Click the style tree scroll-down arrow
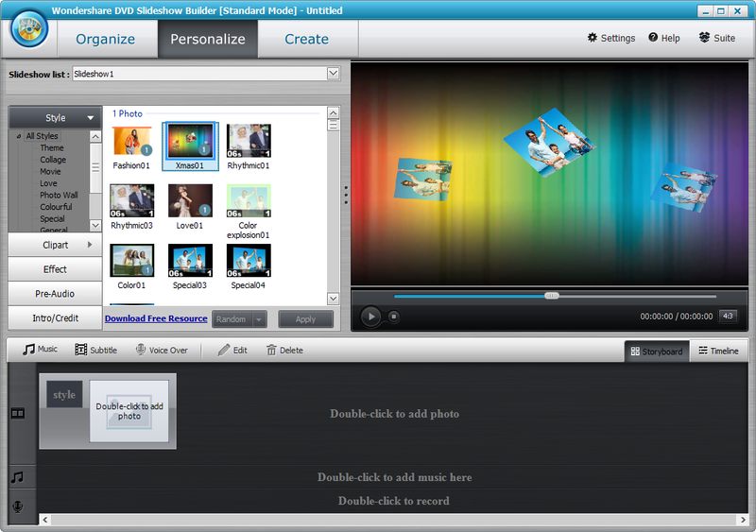This screenshot has height=532, width=756. (x=95, y=225)
